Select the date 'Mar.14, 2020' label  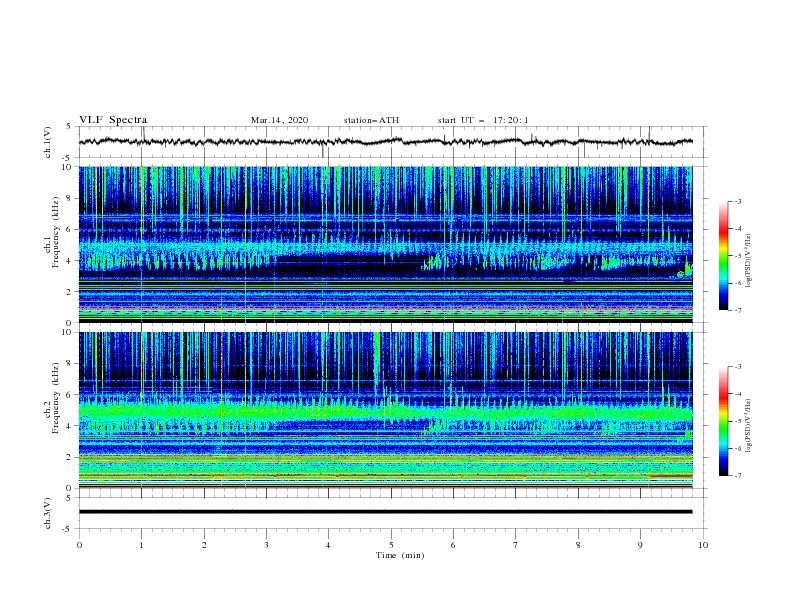(279, 120)
